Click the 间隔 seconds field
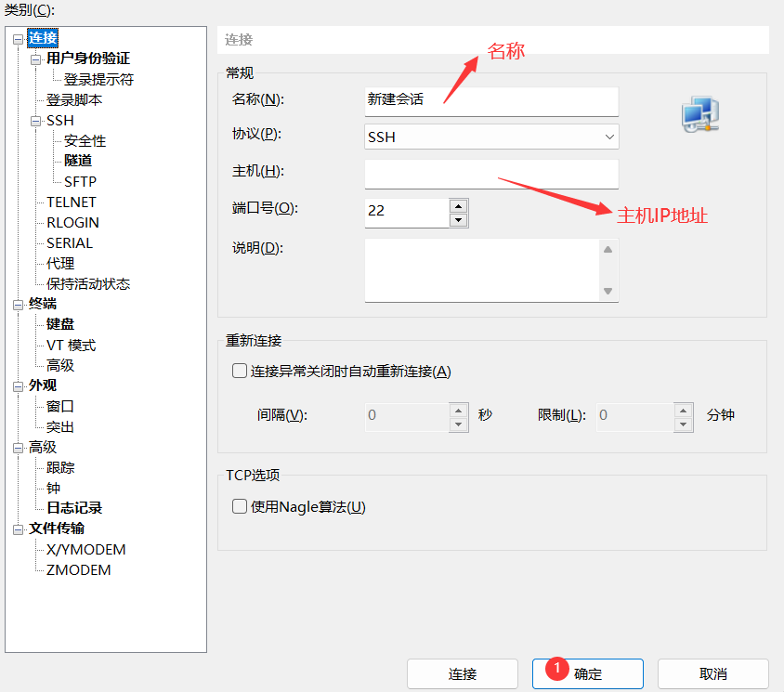Screen dimensions: 784x692 407,417
